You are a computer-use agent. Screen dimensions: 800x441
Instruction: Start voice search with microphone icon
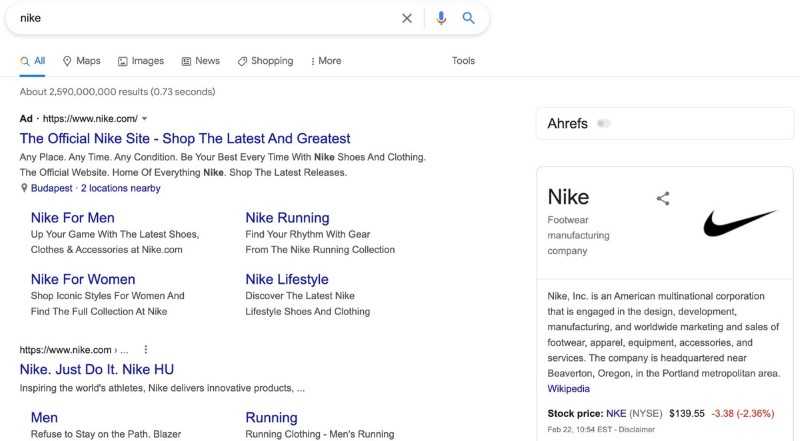441,18
